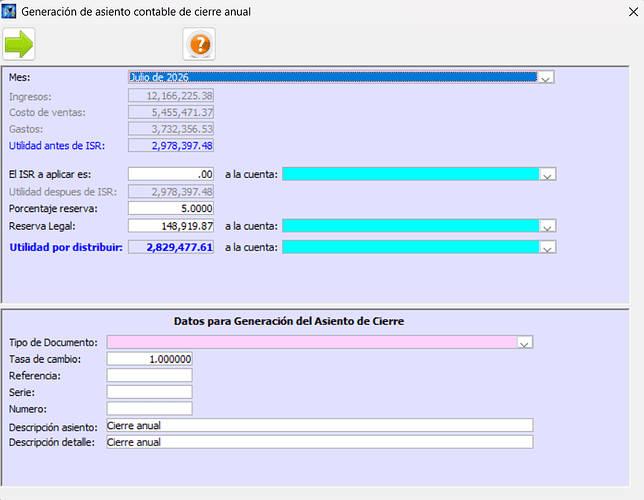This screenshot has height=500, width=644.
Task: Click the Ingresos value 12,166,225.38
Action: pos(171,96)
